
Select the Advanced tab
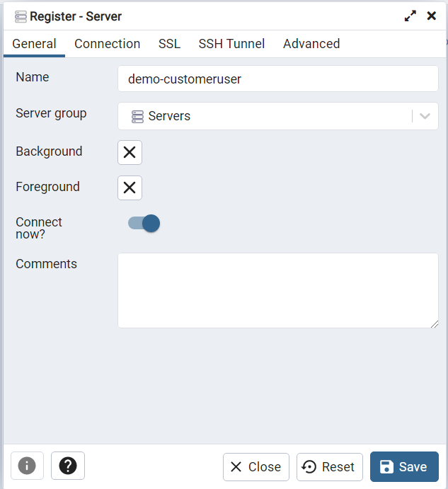click(311, 44)
